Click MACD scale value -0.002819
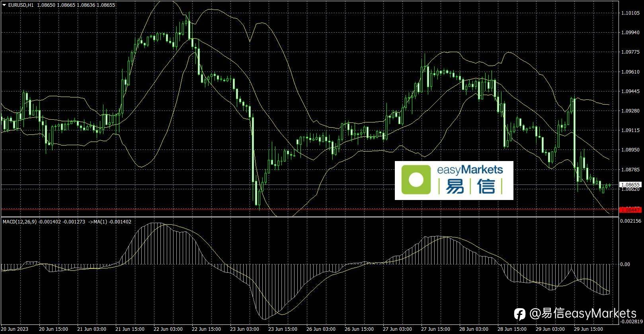The height and width of the screenshot is (334, 644). [x=631, y=322]
